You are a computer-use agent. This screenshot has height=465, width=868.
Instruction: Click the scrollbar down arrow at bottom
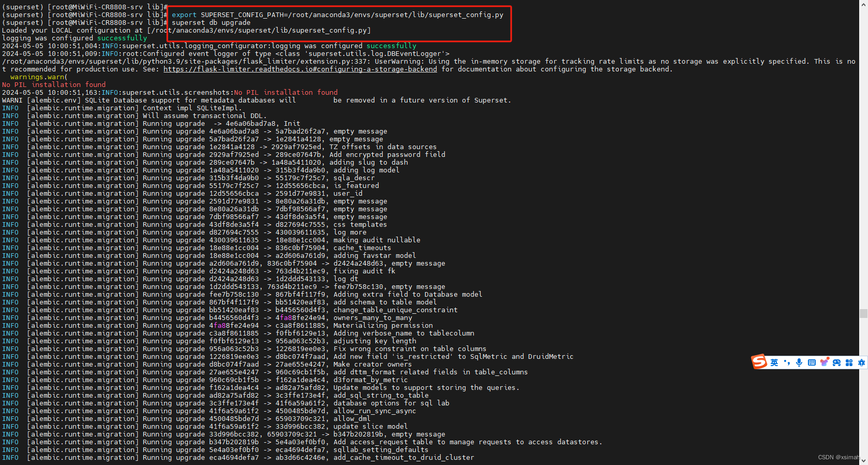pyautogui.click(x=863, y=461)
